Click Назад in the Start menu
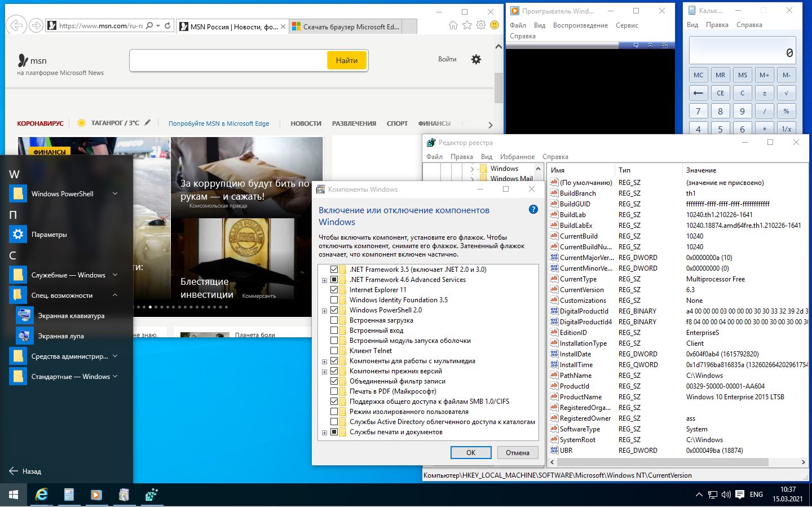The width and height of the screenshot is (812, 507). pos(25,471)
